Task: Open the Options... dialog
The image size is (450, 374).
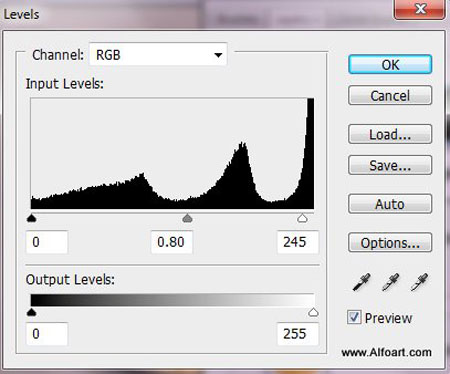Action: pyautogui.click(x=390, y=242)
